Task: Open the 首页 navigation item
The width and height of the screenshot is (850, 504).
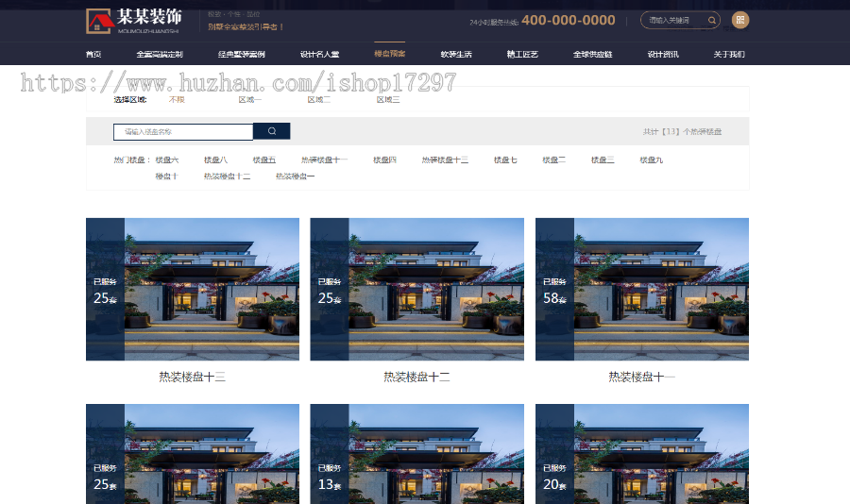Action: tap(93, 54)
